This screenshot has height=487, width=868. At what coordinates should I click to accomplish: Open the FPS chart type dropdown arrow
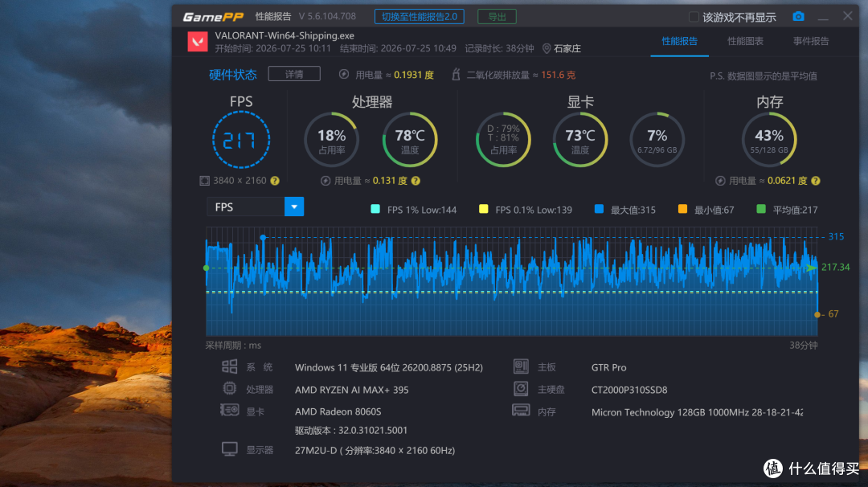(294, 207)
